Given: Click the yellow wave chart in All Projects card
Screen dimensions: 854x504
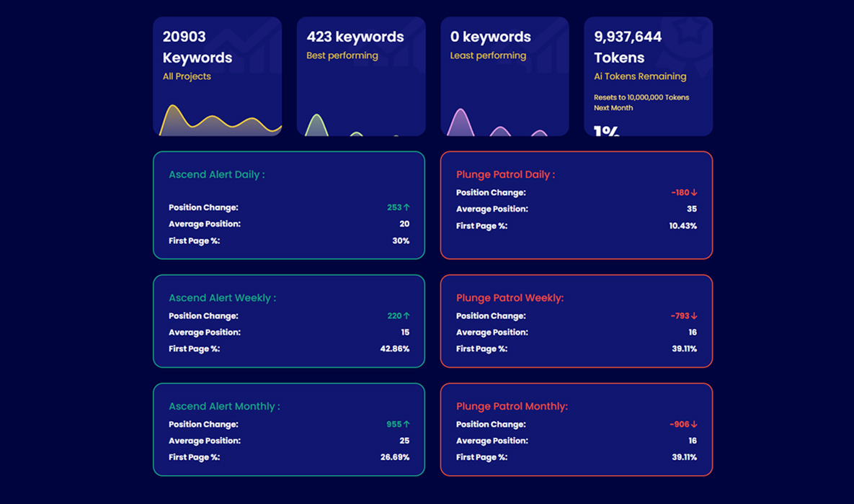Looking at the screenshot, I should [x=216, y=122].
